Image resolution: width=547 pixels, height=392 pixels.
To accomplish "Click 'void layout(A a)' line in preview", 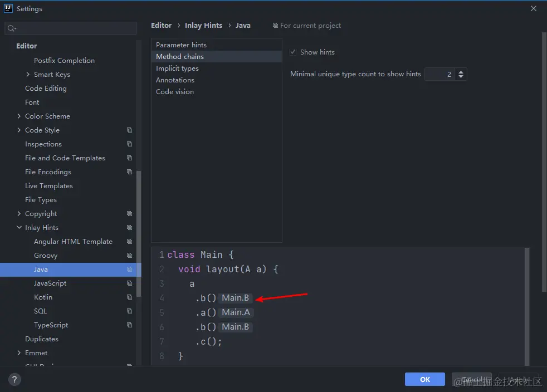I will [228, 269].
